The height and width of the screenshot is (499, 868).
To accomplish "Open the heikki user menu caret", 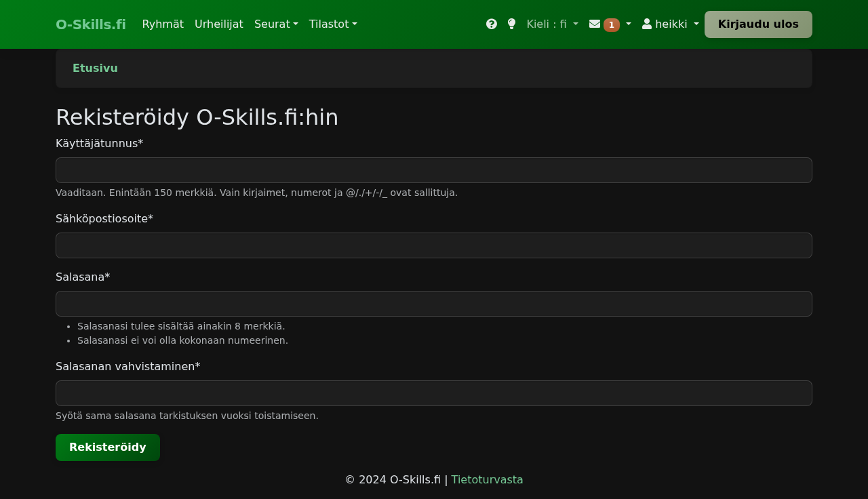I will click(x=696, y=24).
